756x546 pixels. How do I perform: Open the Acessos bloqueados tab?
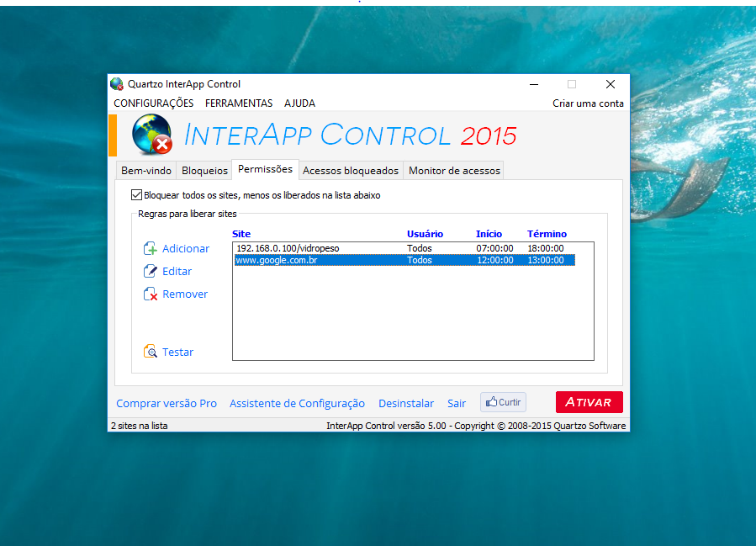[351, 171]
